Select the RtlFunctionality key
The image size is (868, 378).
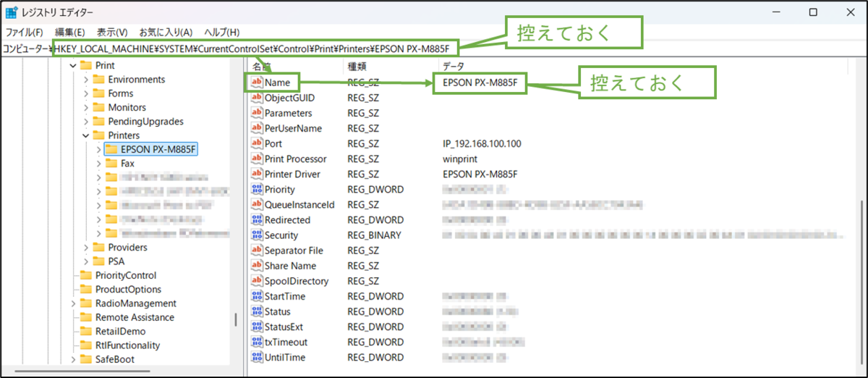click(x=128, y=345)
